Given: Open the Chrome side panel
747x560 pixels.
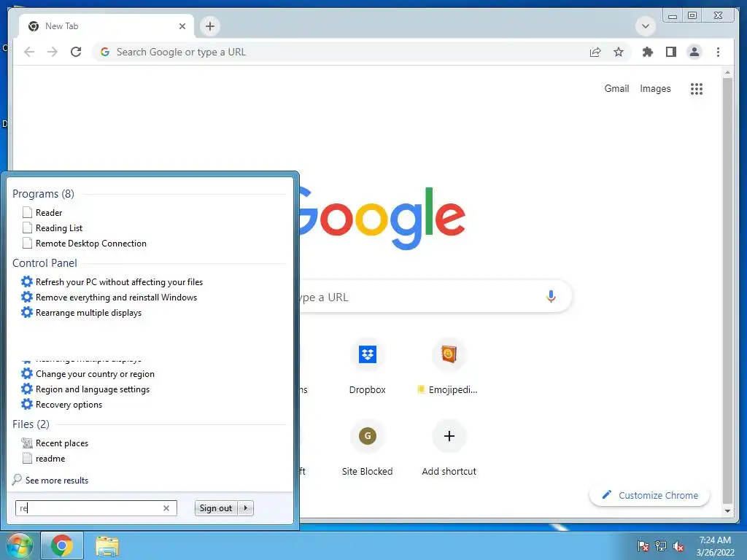Looking at the screenshot, I should point(671,52).
